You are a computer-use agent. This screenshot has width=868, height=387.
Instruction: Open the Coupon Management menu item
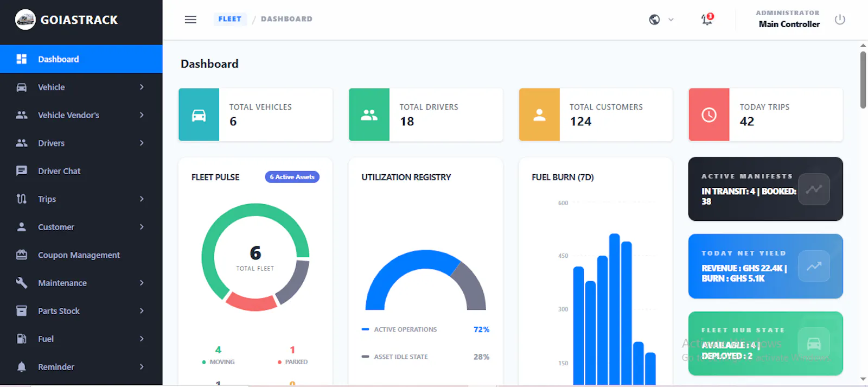81,255
